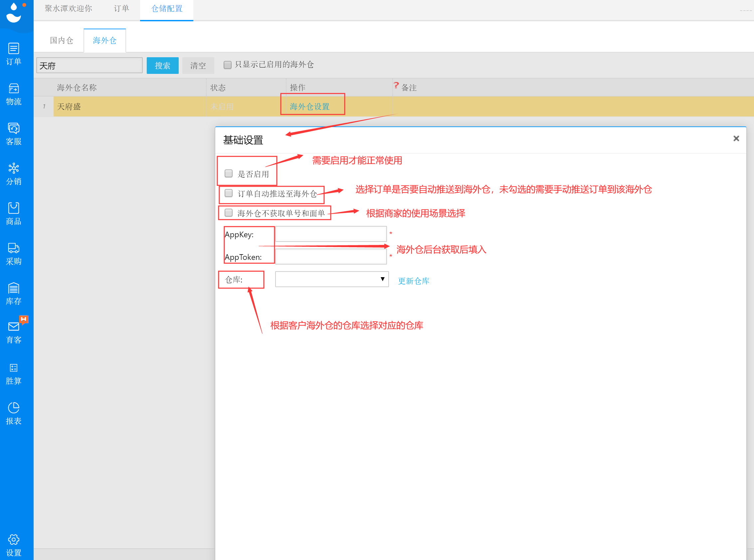Image resolution: width=754 pixels, height=560 pixels.
Task: Close the 基础设置 dialog
Action: [736, 138]
